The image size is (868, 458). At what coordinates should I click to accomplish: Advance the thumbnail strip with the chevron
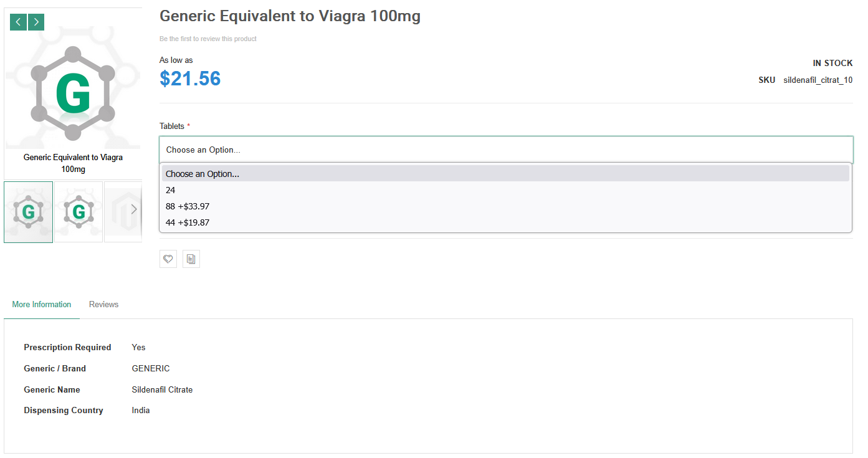pyautogui.click(x=133, y=209)
